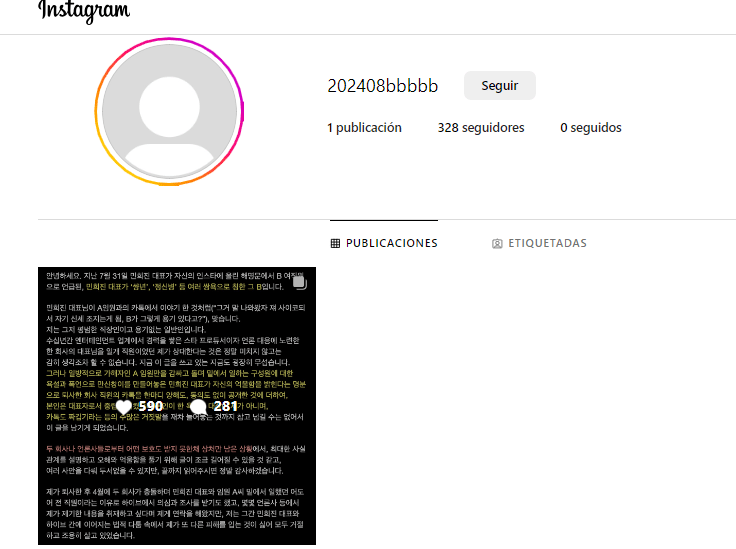Click the 281 comments count

[x=225, y=406]
